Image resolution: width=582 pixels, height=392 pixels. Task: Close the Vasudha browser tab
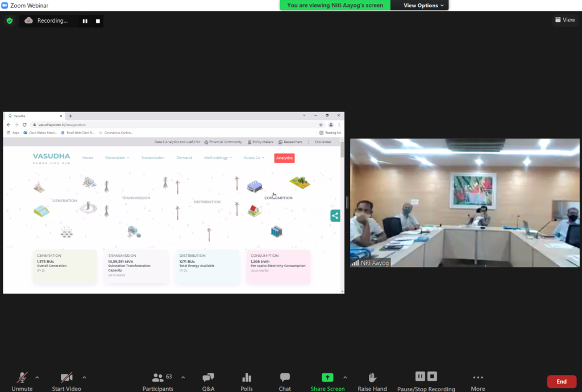[61, 116]
